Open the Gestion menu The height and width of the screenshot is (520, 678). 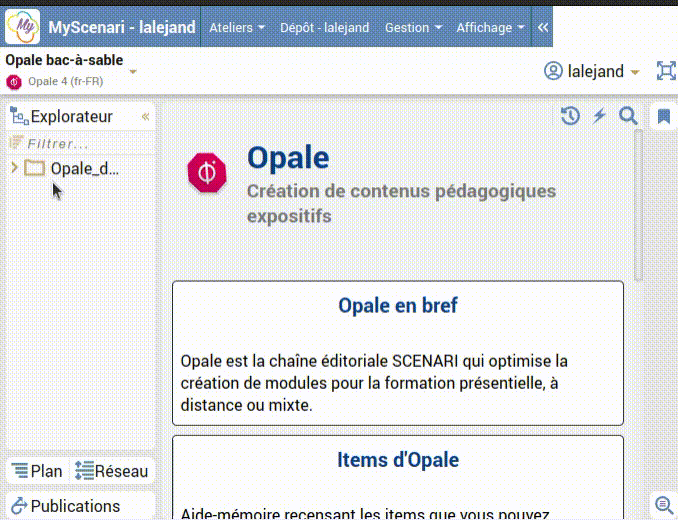point(413,27)
